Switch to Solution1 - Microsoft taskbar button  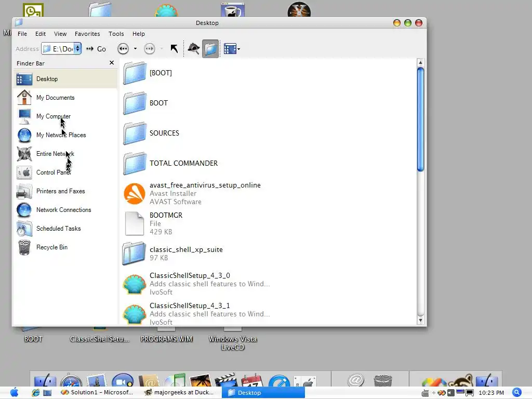coord(97,393)
